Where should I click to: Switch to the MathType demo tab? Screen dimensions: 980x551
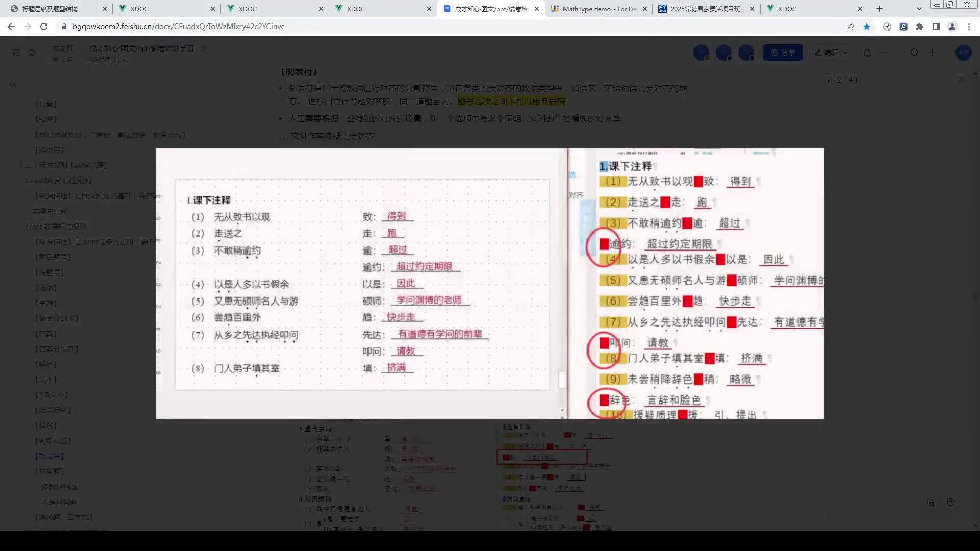[597, 9]
